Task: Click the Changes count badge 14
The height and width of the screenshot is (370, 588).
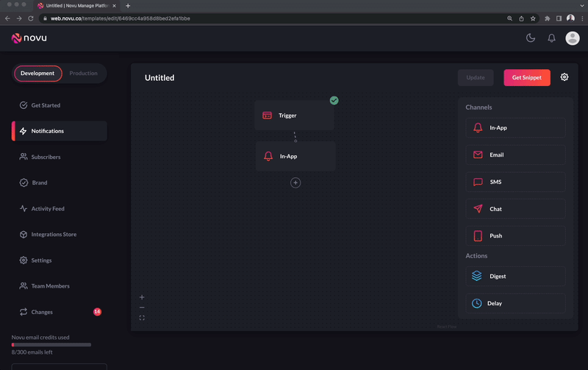Action: (97, 312)
